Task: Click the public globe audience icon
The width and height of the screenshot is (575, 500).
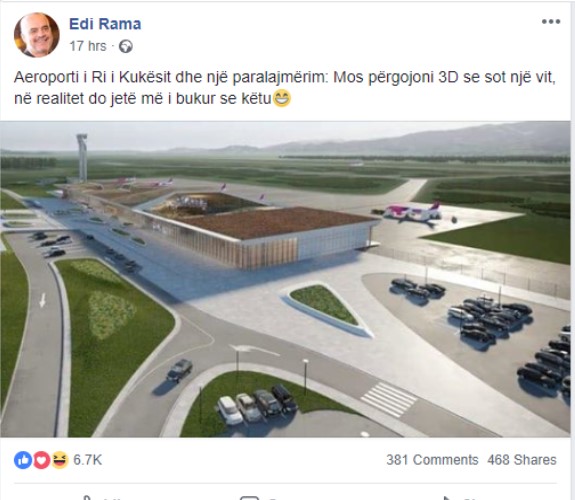Action: 126,47
